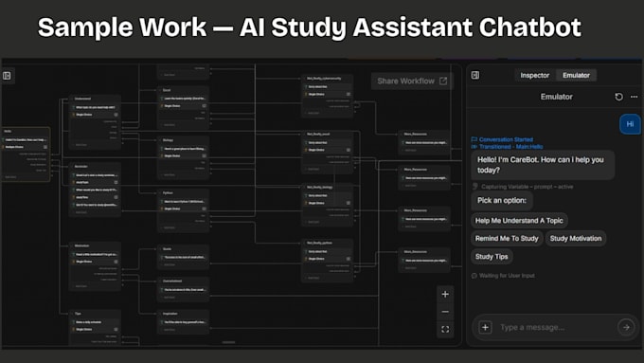Open the Emulator more options menu

[x=635, y=97]
